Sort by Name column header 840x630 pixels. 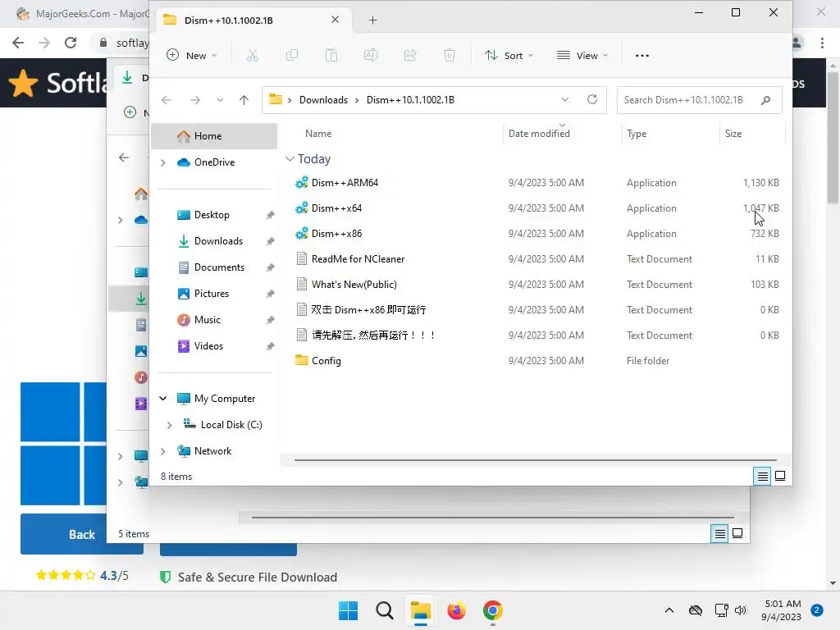point(318,134)
